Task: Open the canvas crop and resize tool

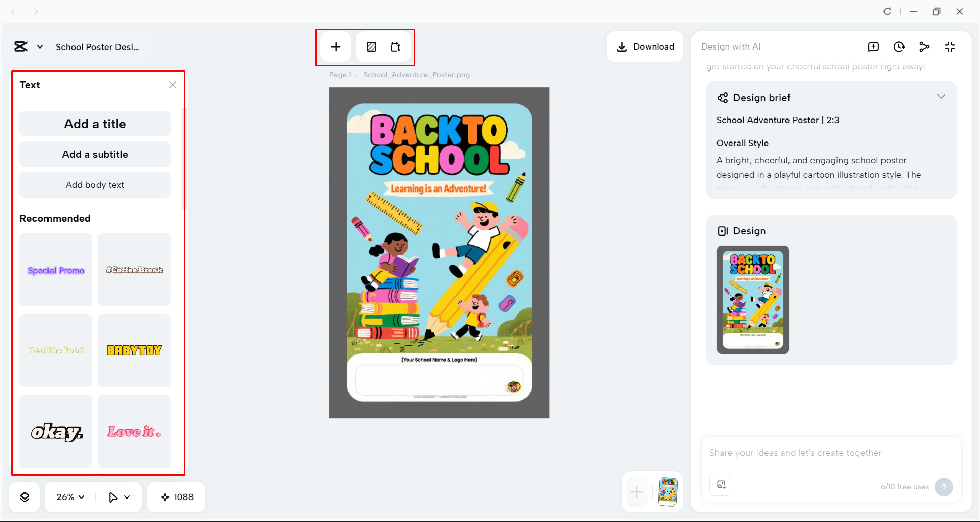Action: point(395,46)
